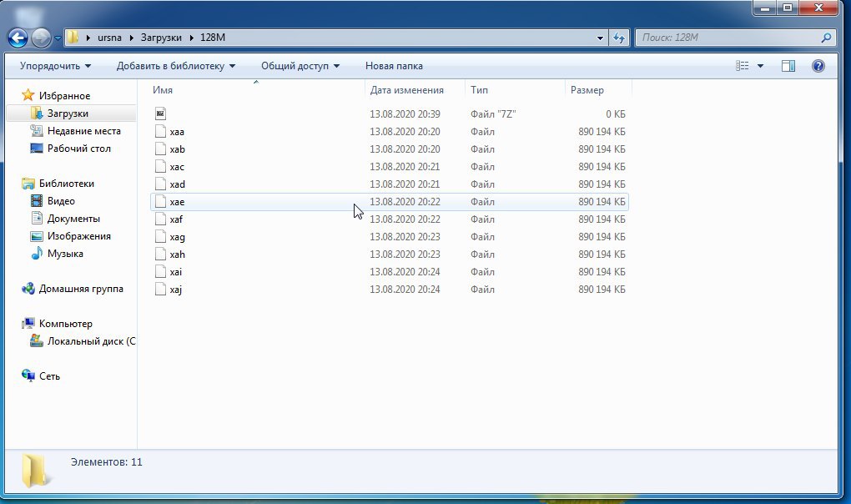Change view with the view mode icon
851x504 pixels.
pos(742,66)
